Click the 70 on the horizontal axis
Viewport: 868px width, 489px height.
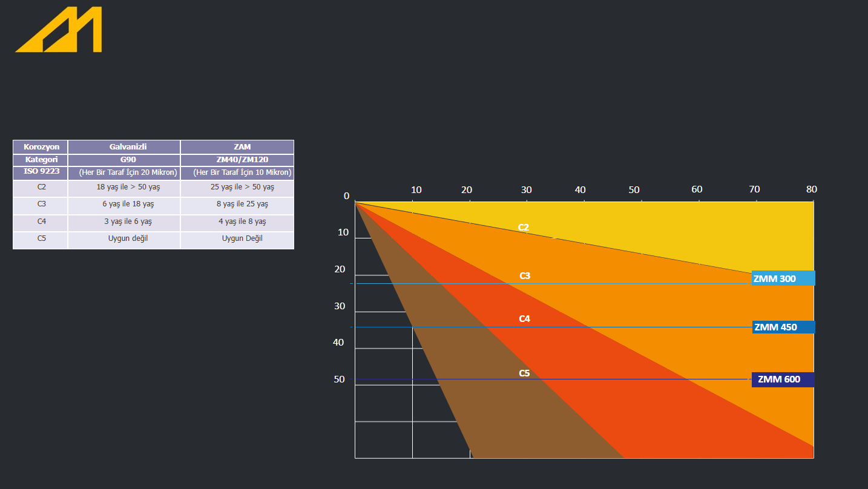point(754,189)
